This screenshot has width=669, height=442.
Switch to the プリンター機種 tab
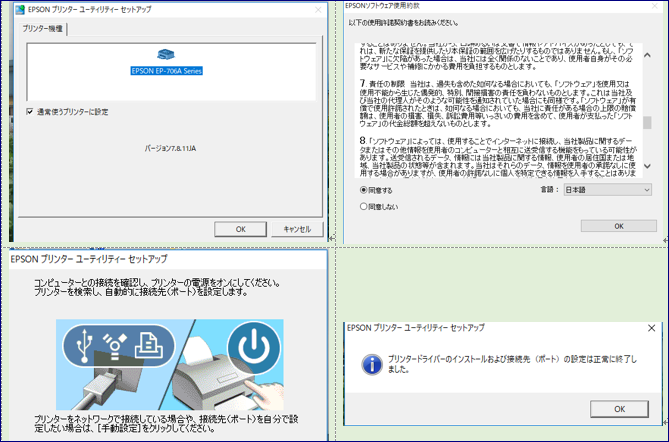point(43,29)
